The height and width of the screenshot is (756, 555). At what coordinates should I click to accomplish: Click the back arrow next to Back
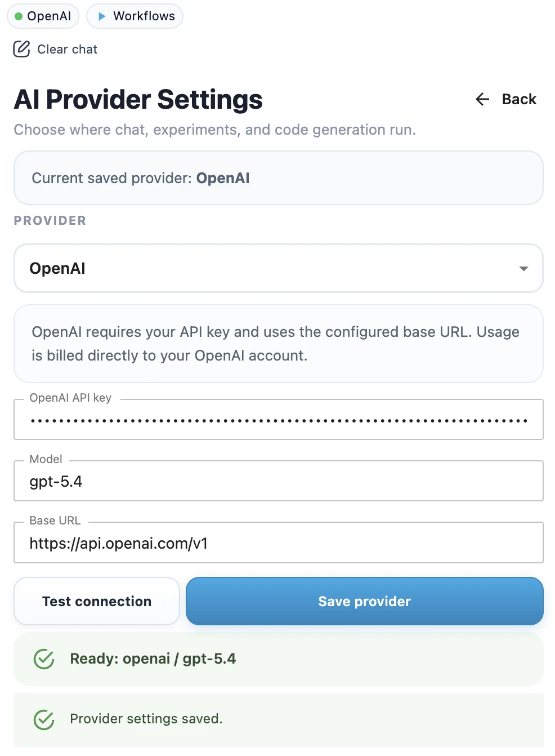(x=482, y=99)
